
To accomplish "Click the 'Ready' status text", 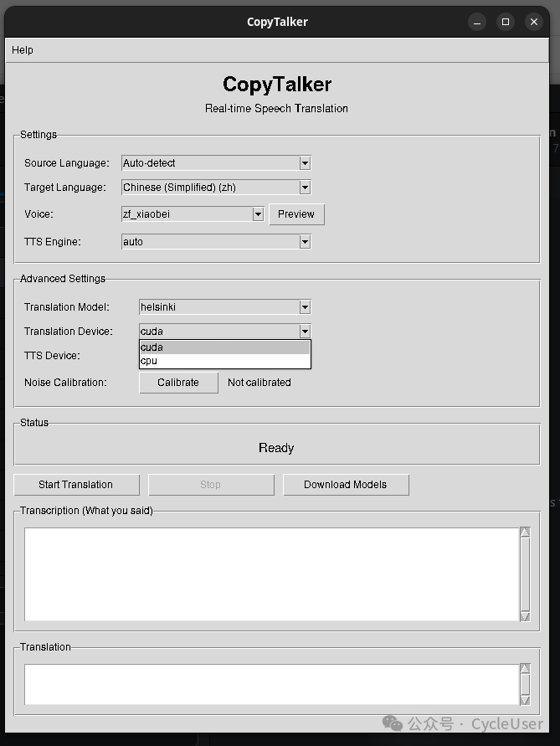I will pyautogui.click(x=276, y=448).
